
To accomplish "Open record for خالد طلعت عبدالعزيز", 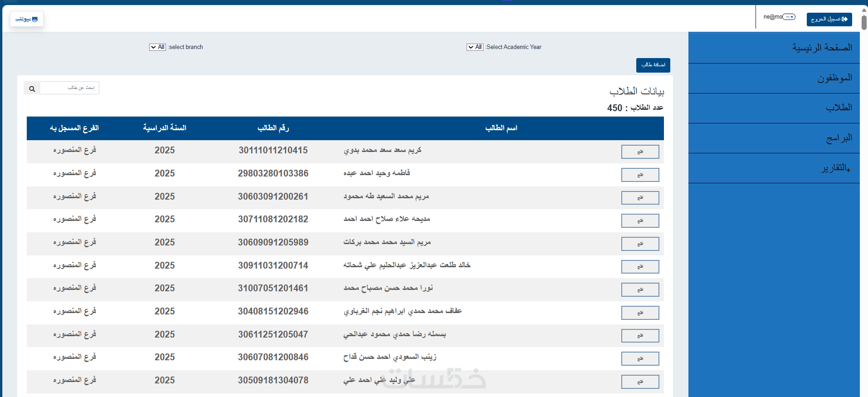I will tap(640, 266).
